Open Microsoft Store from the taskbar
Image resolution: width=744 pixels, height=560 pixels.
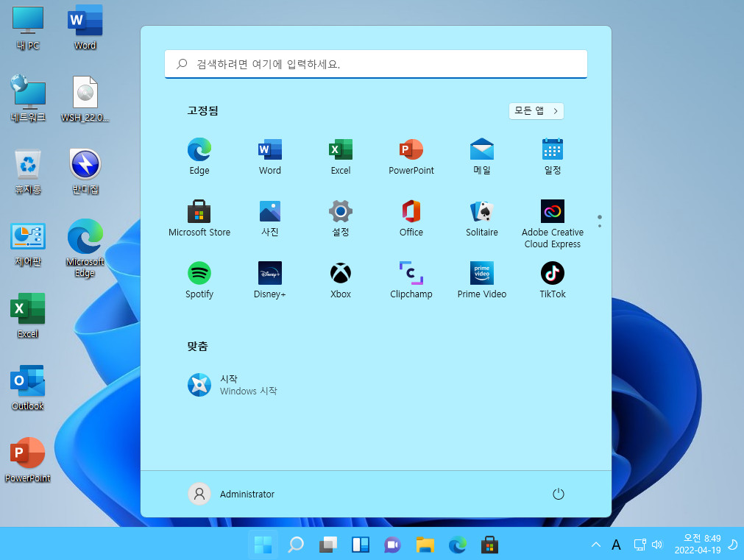[x=489, y=545]
